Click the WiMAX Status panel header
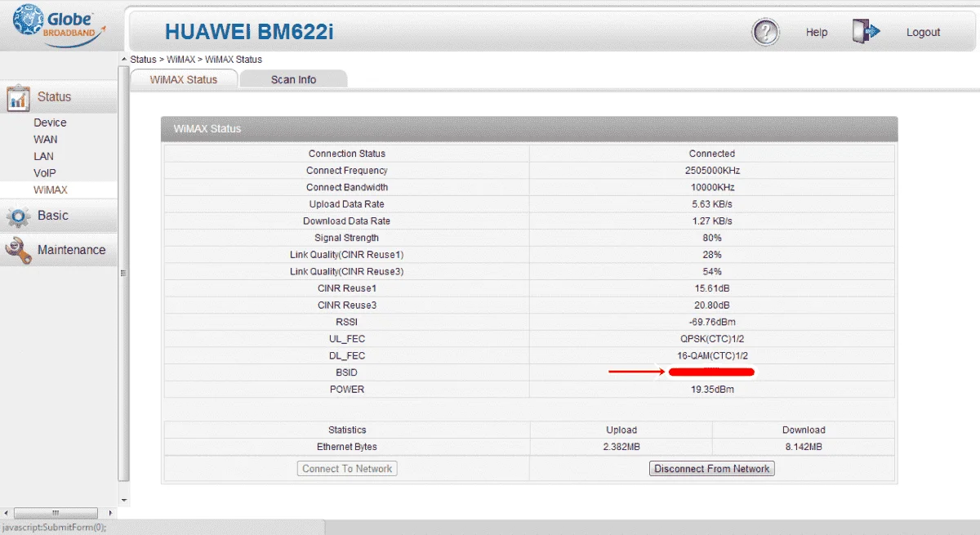Viewport: 980px width, 535px height. pyautogui.click(x=529, y=129)
